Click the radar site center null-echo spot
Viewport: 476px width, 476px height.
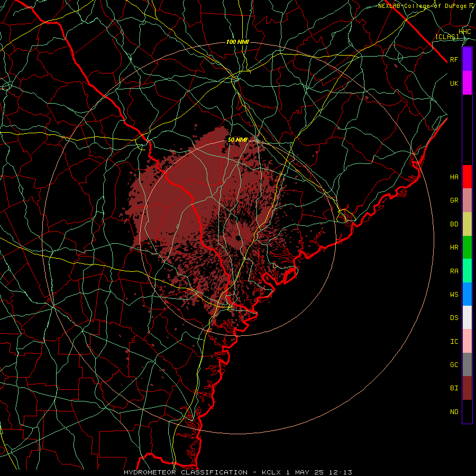239,237
